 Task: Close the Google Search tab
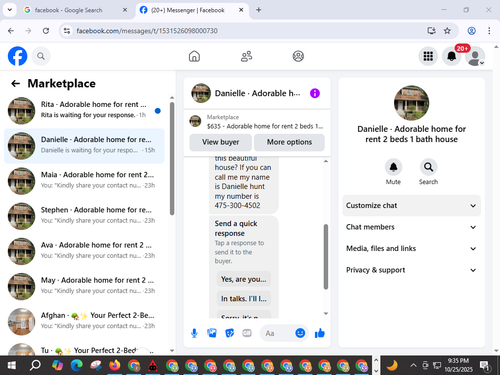tap(125, 10)
